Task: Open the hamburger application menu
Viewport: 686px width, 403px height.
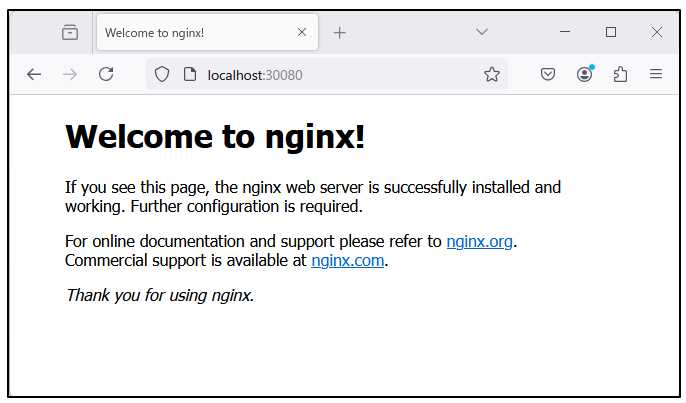Action: tap(656, 74)
